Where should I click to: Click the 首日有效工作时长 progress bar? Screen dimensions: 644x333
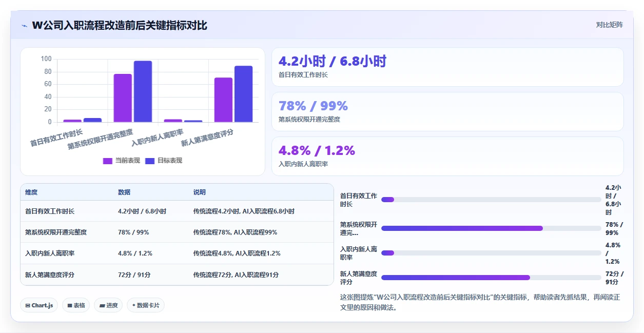pyautogui.click(x=491, y=200)
